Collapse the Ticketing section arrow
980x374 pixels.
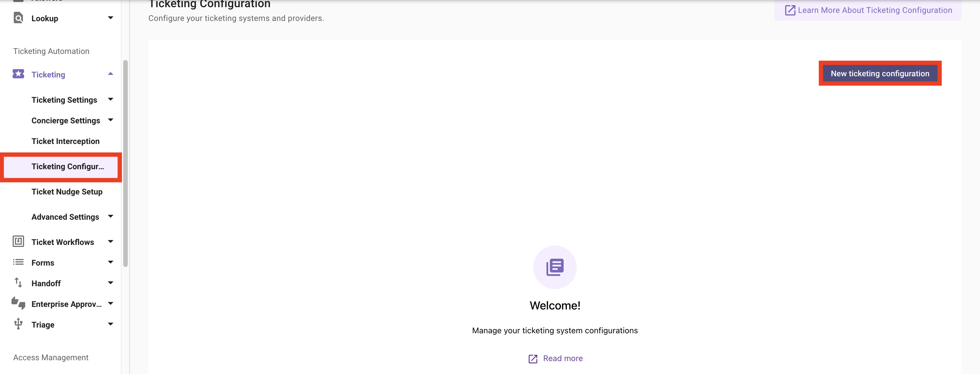(x=110, y=74)
